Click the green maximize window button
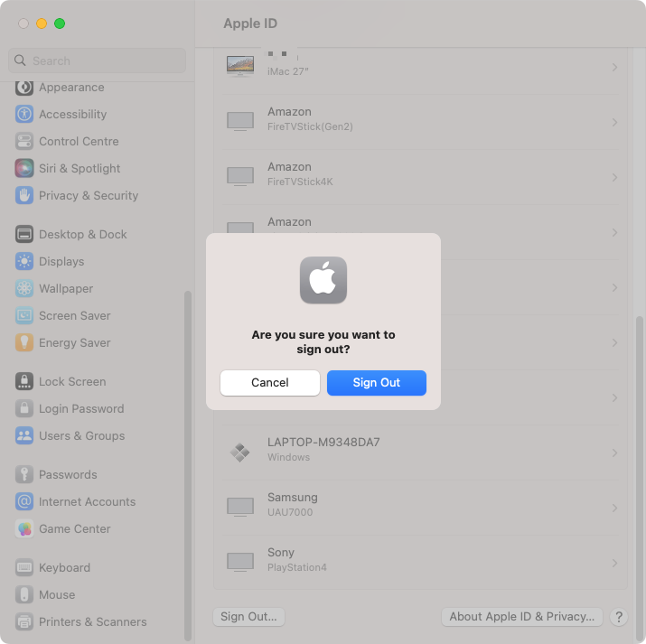The image size is (646, 644). tap(60, 23)
